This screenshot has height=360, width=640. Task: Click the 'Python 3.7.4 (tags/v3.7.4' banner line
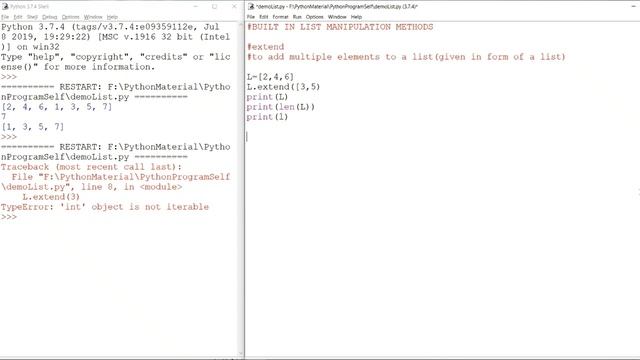[x=110, y=27]
